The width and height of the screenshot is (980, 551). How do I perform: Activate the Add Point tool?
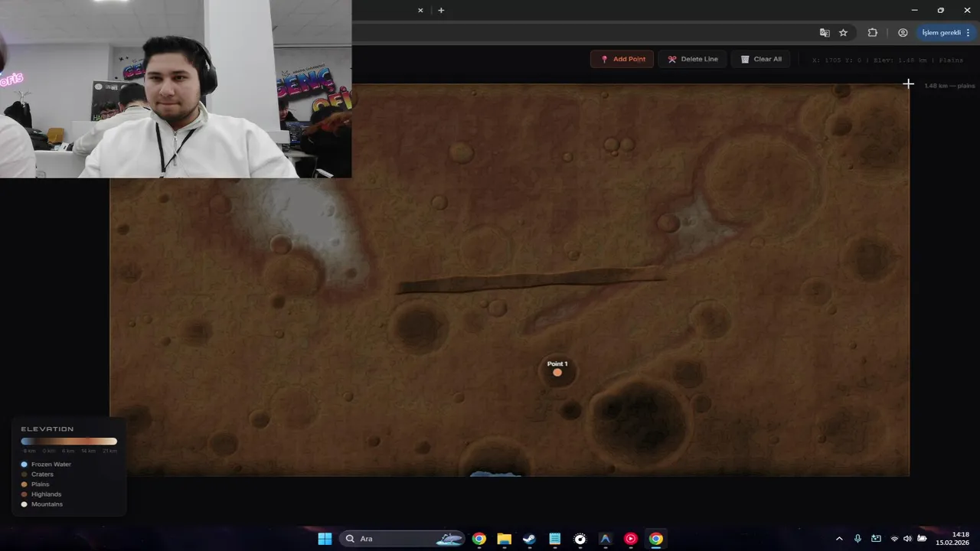(622, 59)
